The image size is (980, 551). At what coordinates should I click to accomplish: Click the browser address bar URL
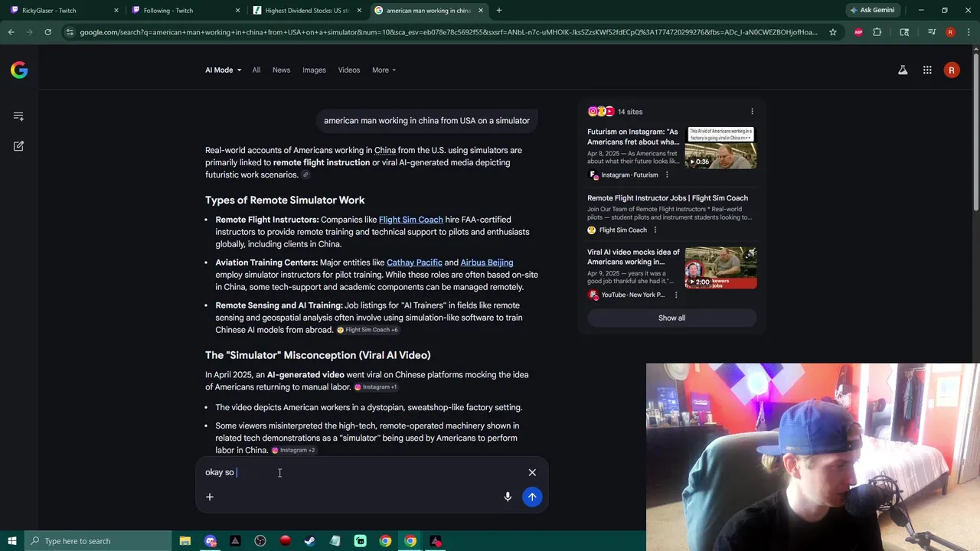coord(448,32)
